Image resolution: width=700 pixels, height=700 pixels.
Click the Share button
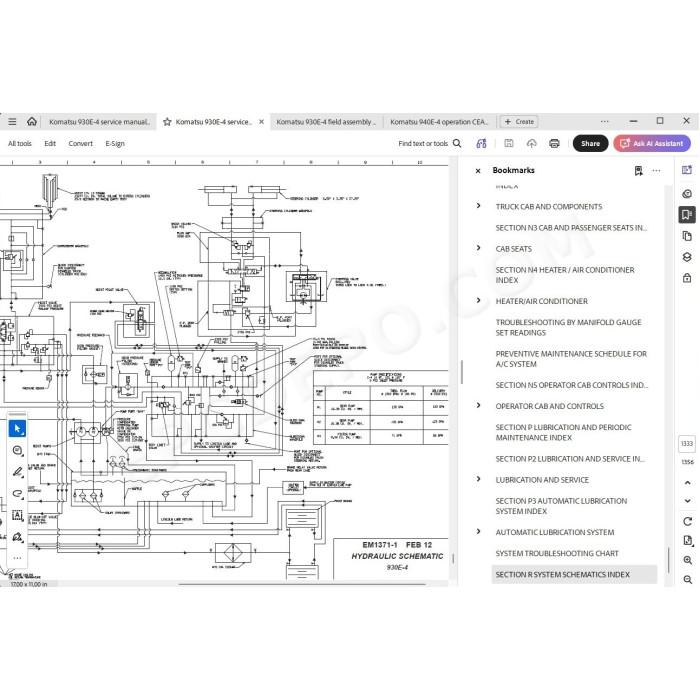590,143
